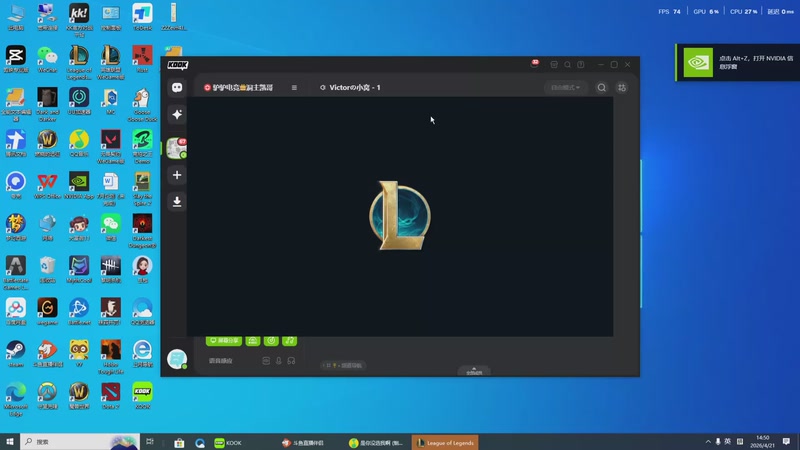Open KOOK help question icon
Image resolution: width=800 pixels, height=450 pixels.
point(581,65)
